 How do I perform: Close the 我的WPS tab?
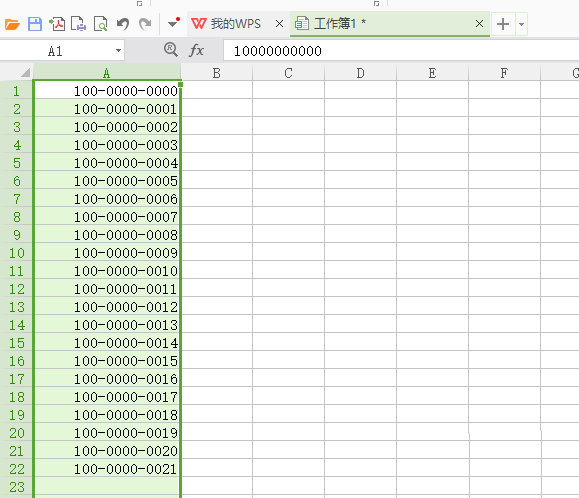pos(280,24)
